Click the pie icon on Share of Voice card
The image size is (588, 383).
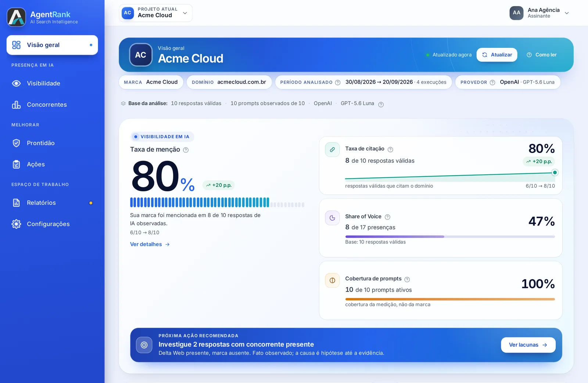[332, 218]
